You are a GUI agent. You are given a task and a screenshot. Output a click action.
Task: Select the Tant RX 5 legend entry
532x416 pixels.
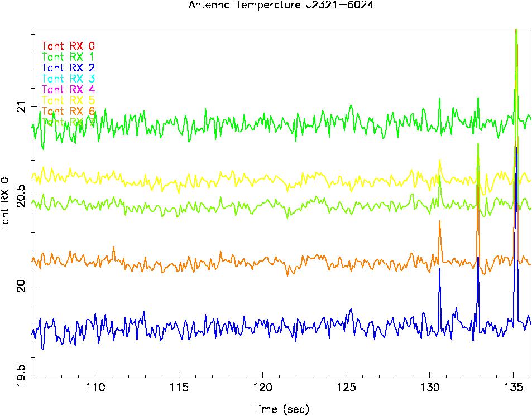click(x=68, y=100)
